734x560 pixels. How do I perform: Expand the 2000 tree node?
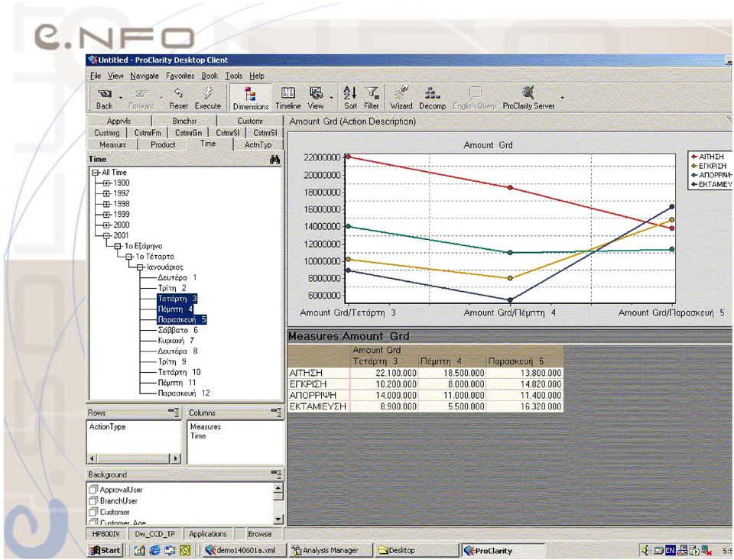point(106,225)
